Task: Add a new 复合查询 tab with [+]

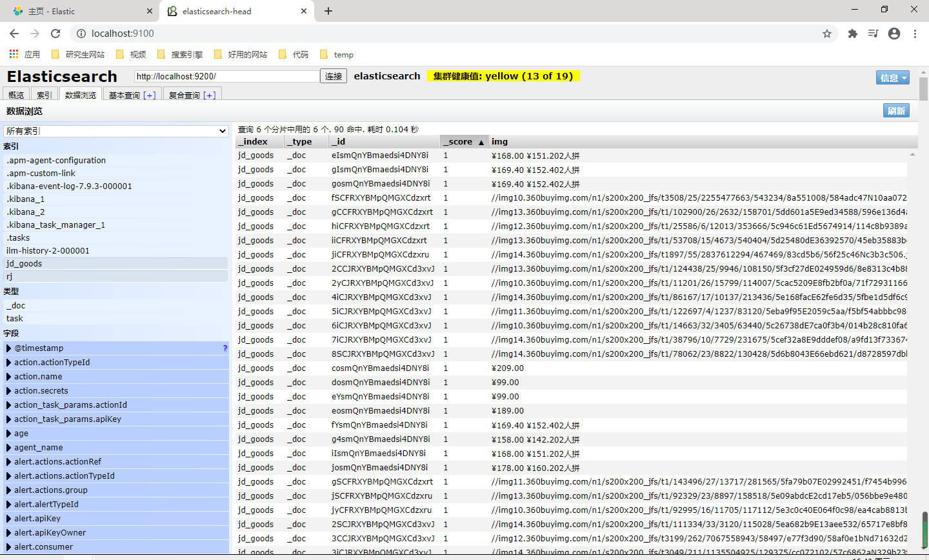Action: pos(210,95)
